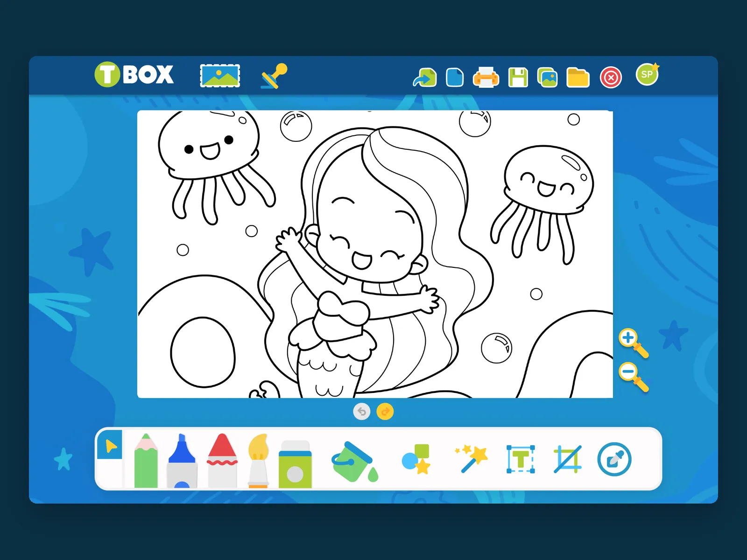Create a new blank page
Screen dimensions: 747x560
click(455, 77)
